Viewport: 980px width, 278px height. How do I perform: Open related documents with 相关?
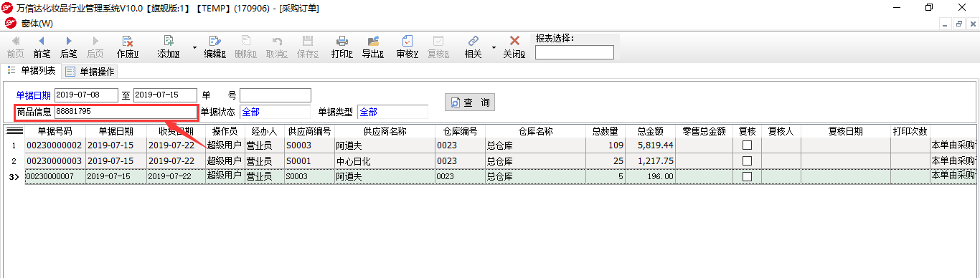pyautogui.click(x=473, y=47)
